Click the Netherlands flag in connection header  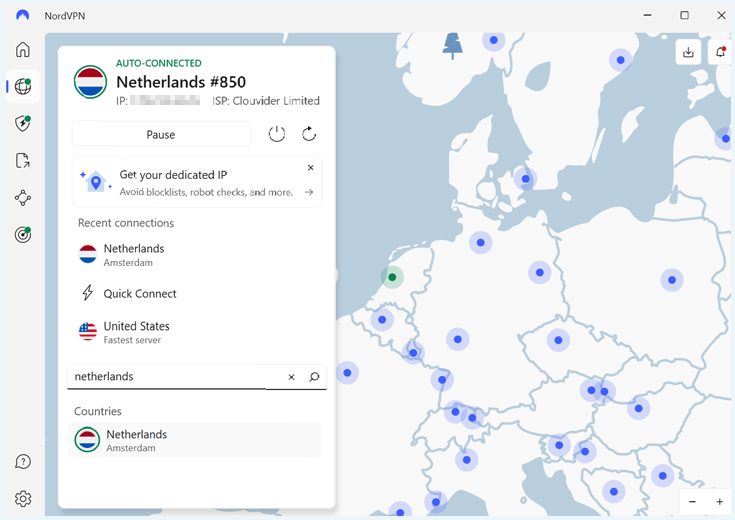pyautogui.click(x=90, y=82)
